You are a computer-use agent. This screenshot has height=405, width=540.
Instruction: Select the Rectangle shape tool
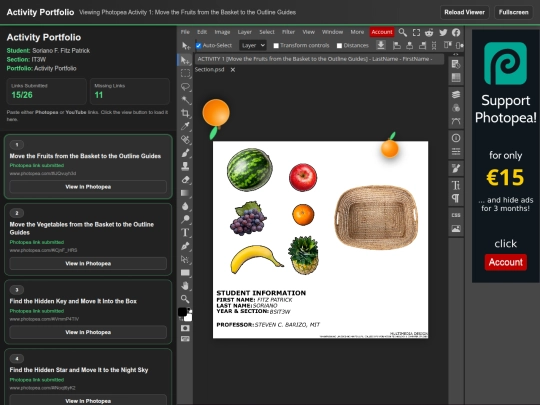185,272
